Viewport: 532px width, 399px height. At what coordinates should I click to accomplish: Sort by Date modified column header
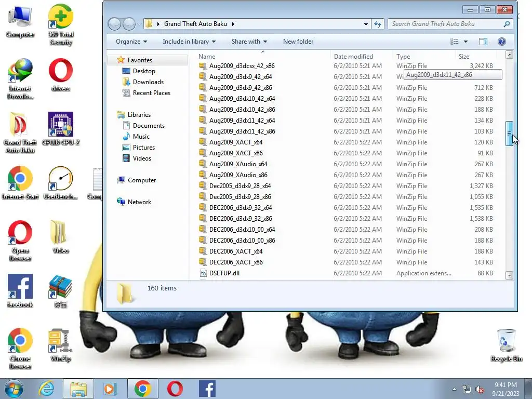pos(362,56)
